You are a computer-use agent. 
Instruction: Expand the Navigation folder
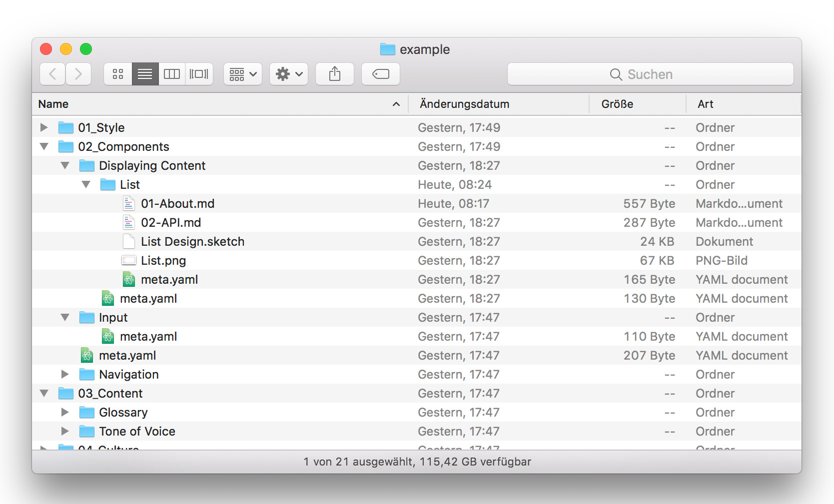(65, 374)
